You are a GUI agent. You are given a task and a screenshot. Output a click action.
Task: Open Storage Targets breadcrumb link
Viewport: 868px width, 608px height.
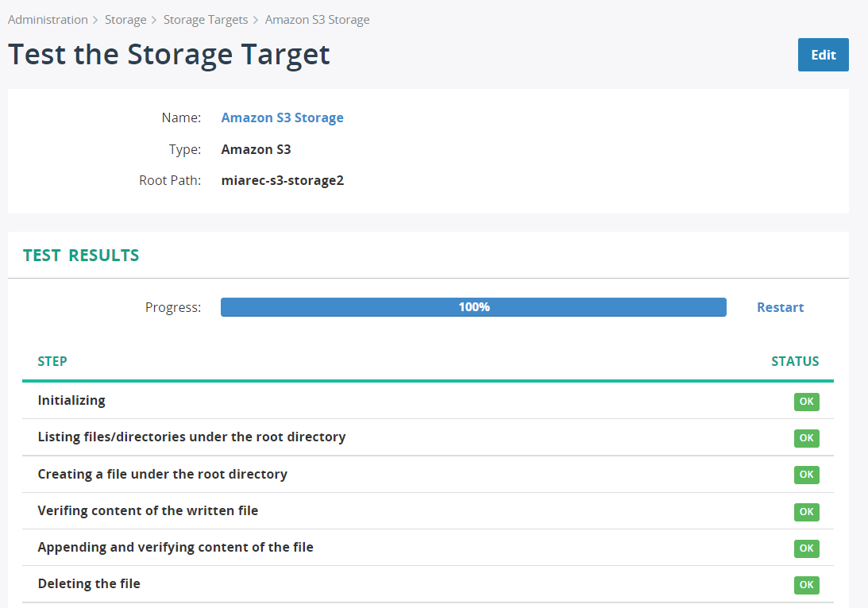[206, 20]
